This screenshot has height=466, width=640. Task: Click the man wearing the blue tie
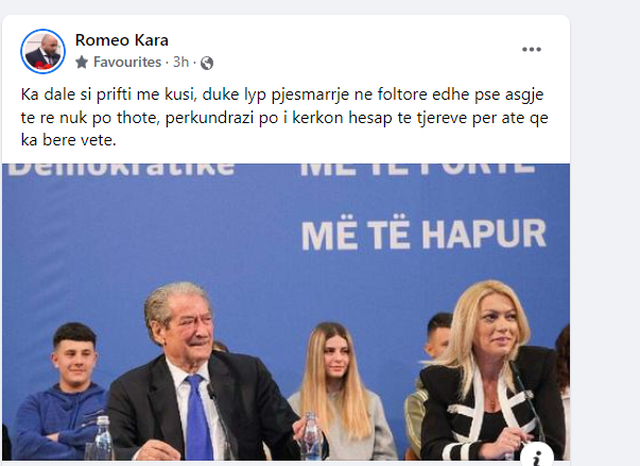pos(196,371)
